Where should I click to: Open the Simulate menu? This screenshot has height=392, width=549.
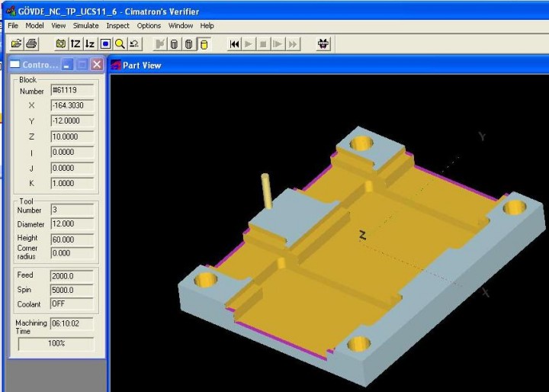tap(85, 25)
